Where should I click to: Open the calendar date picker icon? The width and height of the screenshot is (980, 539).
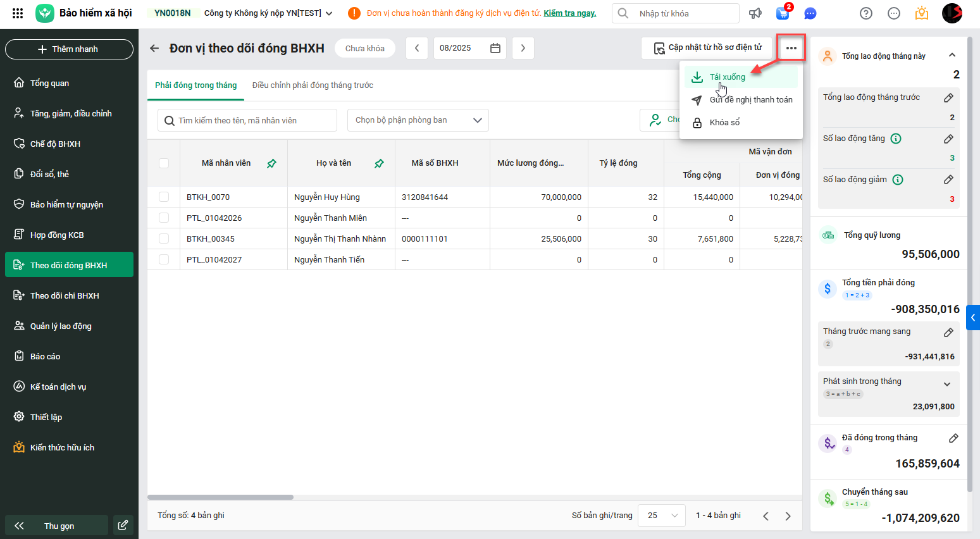[495, 48]
